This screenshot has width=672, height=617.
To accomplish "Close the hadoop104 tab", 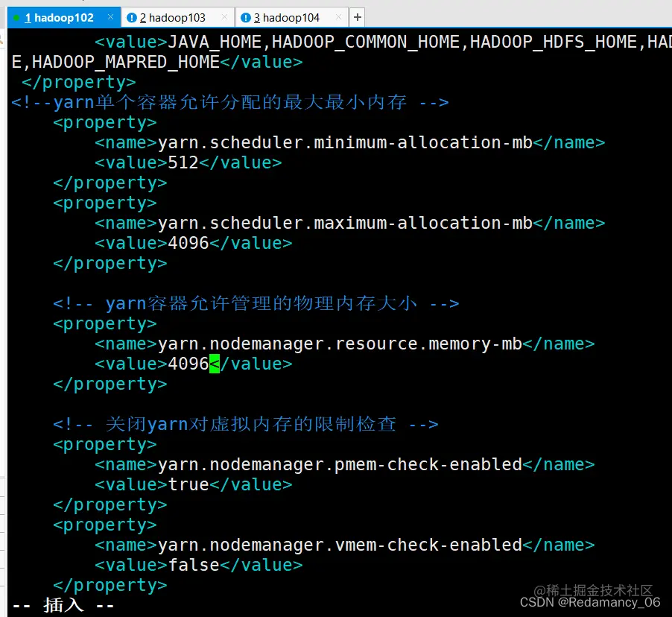I will coord(338,17).
